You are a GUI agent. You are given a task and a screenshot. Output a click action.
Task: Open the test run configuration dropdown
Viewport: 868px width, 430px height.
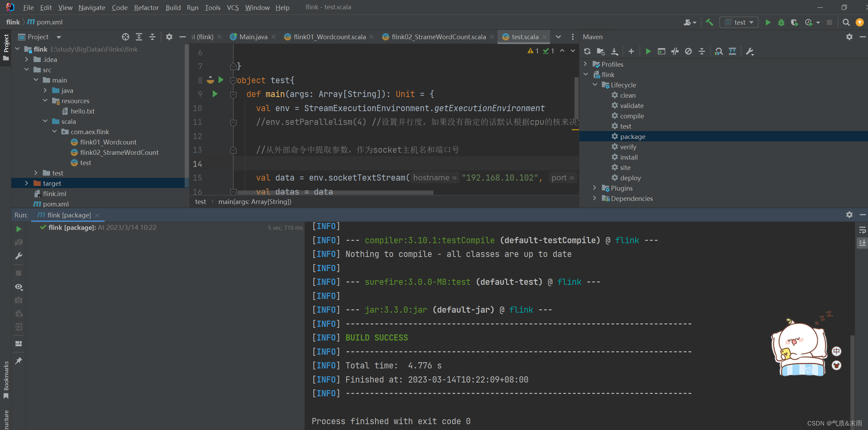click(x=739, y=22)
